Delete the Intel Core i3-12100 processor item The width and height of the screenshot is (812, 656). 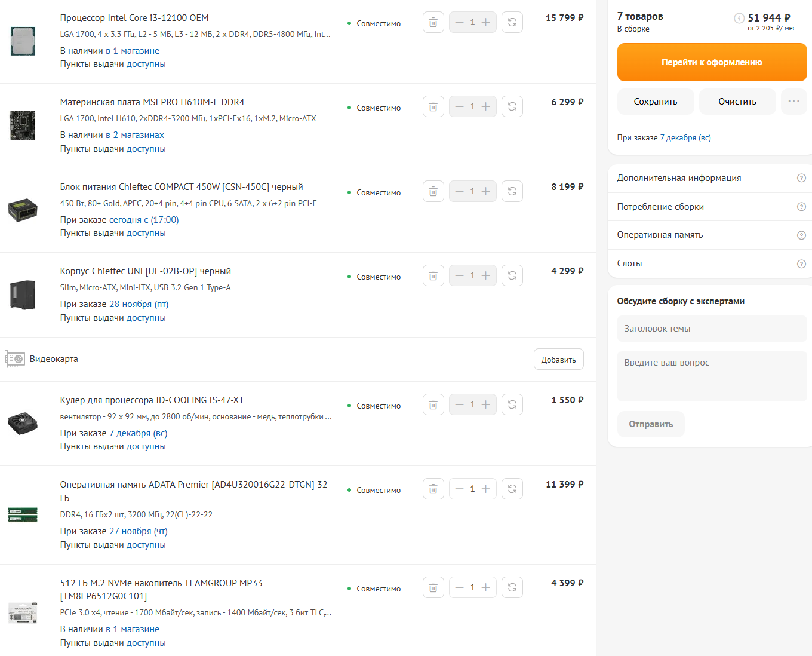tap(433, 23)
